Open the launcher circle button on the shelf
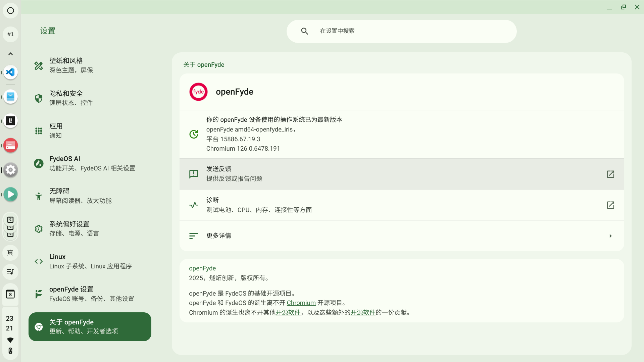 pyautogui.click(x=10, y=10)
